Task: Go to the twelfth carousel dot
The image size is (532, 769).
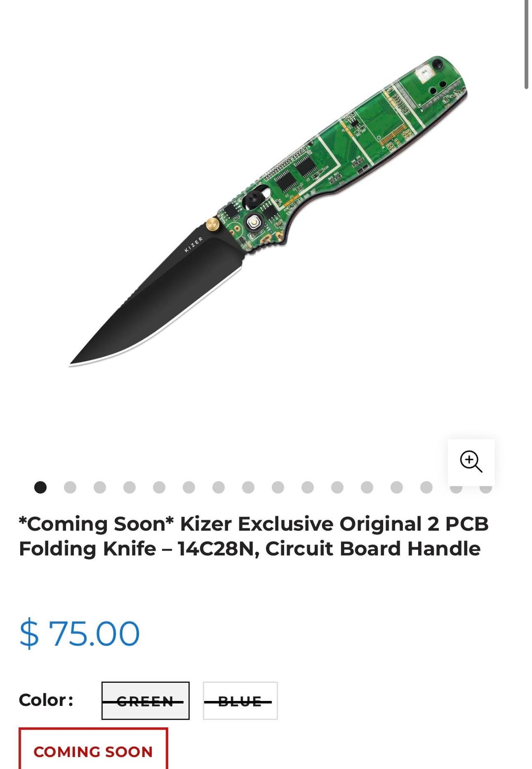Action: [367, 487]
